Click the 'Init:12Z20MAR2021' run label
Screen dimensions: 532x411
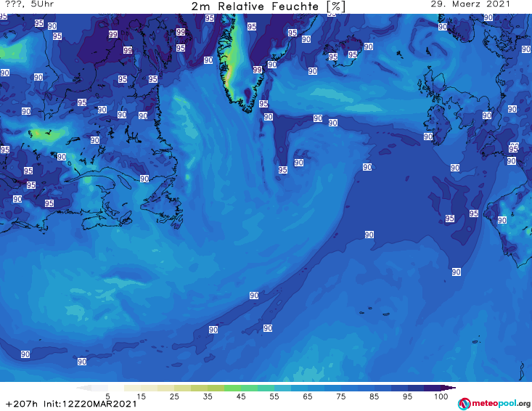(90, 404)
